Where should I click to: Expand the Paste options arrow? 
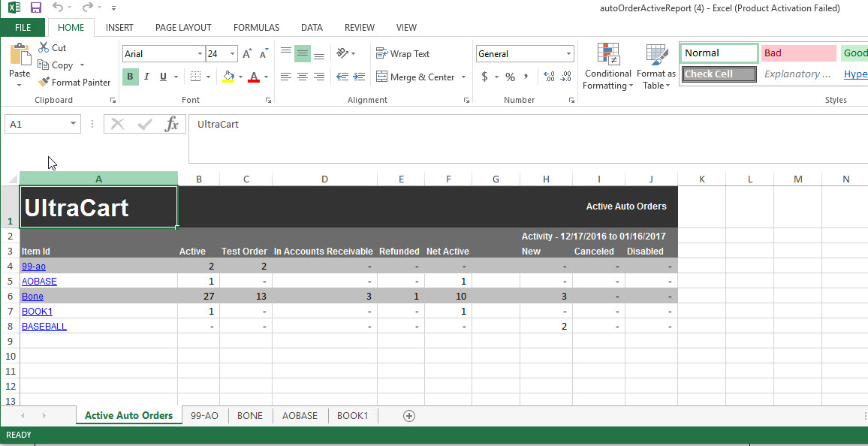(20, 85)
